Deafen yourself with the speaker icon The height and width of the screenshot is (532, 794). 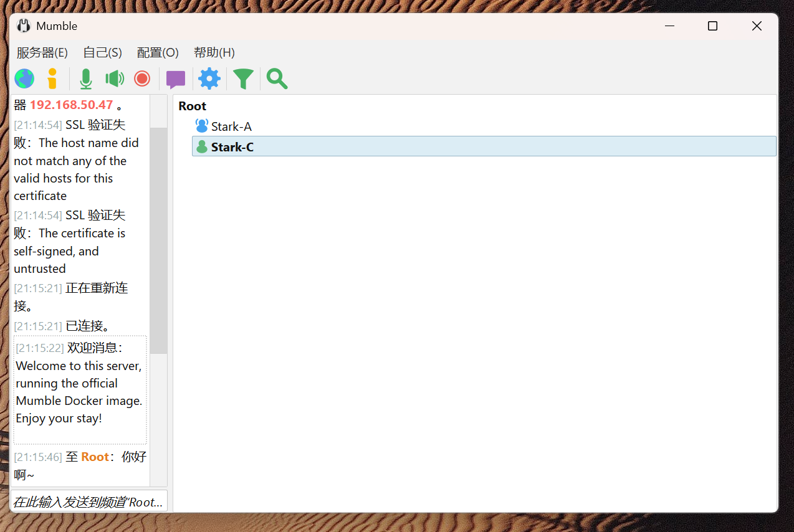115,78
